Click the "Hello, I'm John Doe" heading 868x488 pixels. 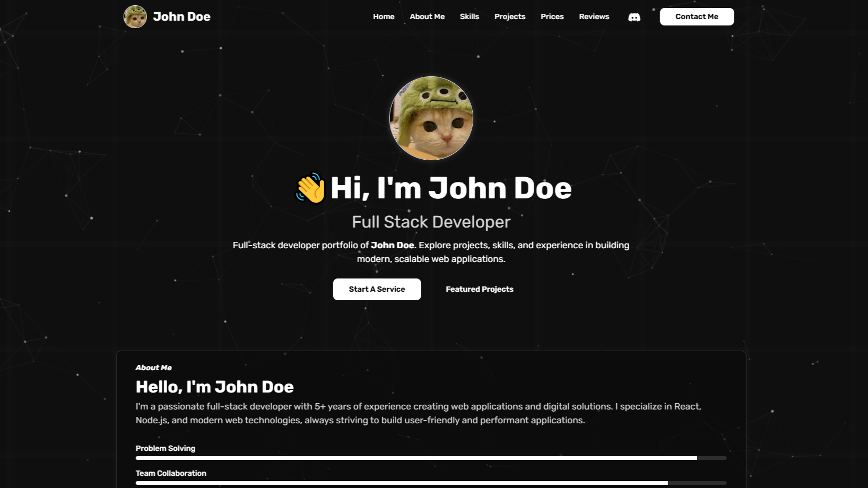(214, 387)
